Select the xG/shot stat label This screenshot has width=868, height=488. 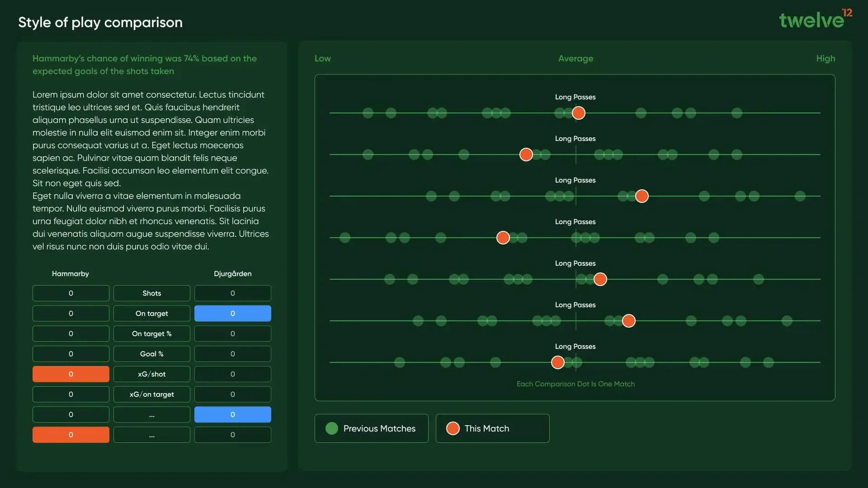pos(151,374)
